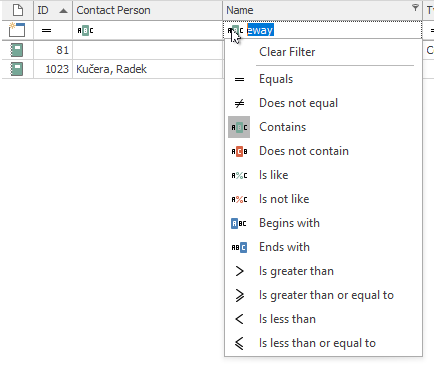Viewport: 434px width, 375px height.
Task: Select the ID cell 81
Action: (x=53, y=50)
